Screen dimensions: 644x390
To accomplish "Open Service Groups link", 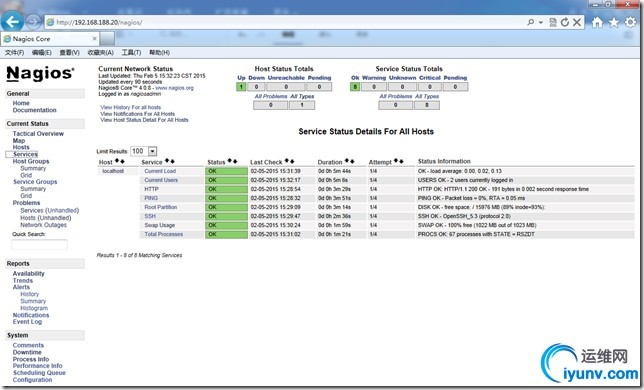I will coord(35,181).
